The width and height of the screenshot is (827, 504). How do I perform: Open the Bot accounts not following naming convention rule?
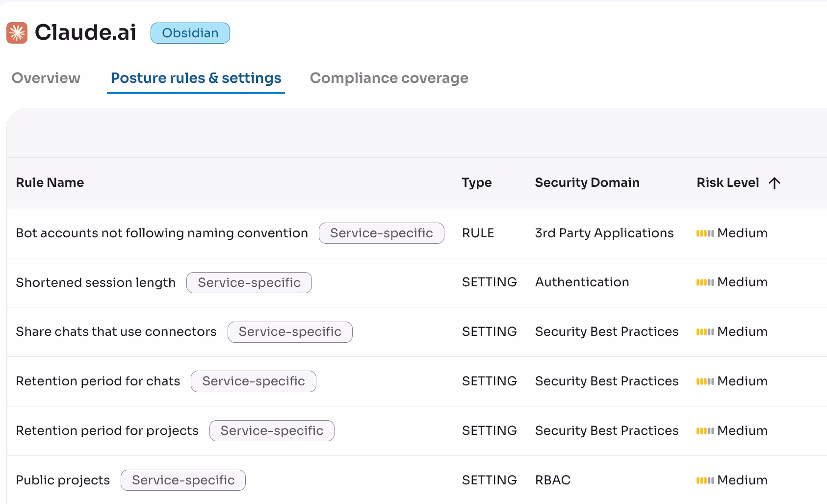(162, 233)
